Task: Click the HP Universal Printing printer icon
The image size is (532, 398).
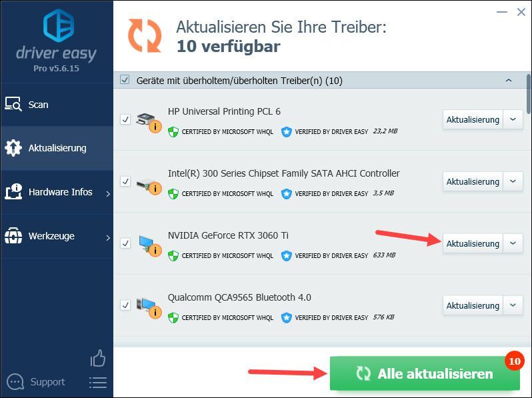Action: point(149,122)
